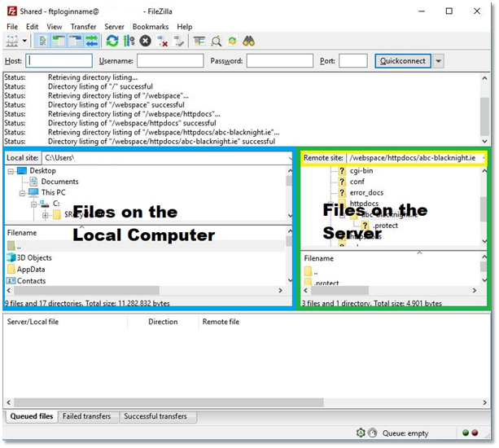Image resolution: width=499 pixels, height=448 pixels.
Task: Click the Username input field
Action: click(170, 60)
